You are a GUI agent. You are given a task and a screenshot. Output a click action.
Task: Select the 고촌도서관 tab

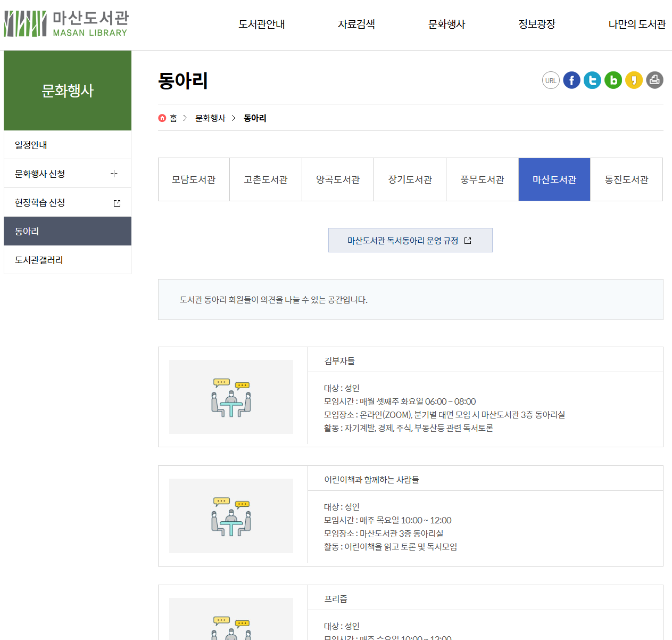coord(266,179)
